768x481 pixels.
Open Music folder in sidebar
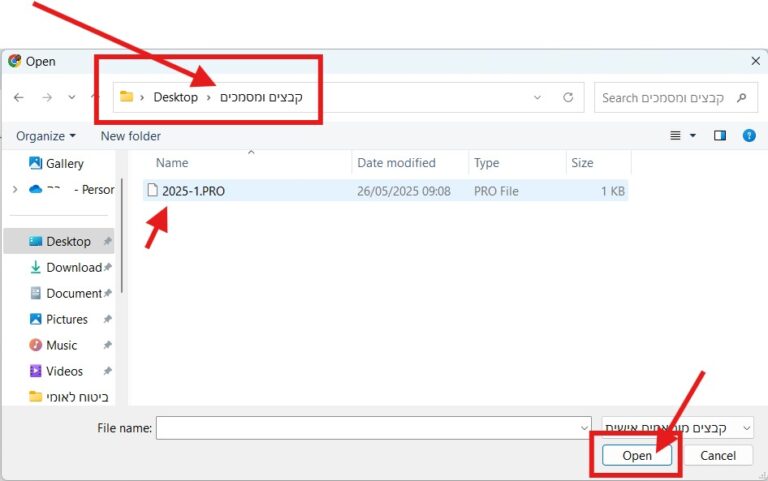coord(61,345)
